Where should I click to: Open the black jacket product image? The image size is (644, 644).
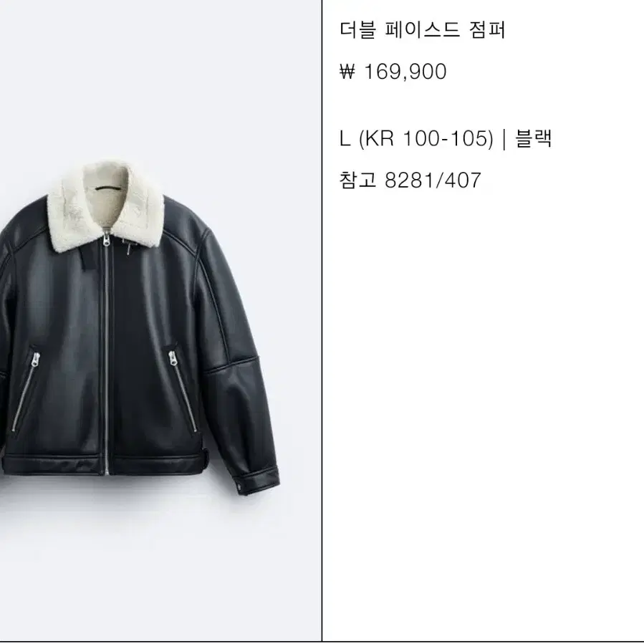click(x=140, y=327)
